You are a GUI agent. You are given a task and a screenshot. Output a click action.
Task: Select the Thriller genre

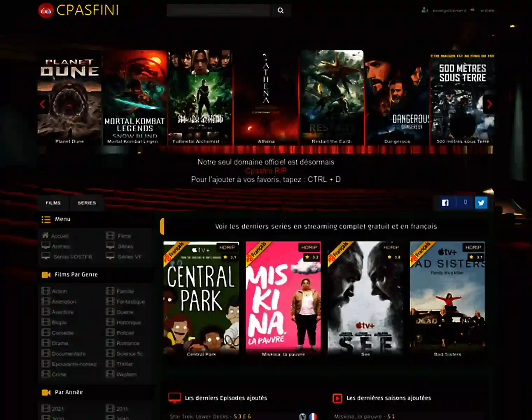point(125,364)
